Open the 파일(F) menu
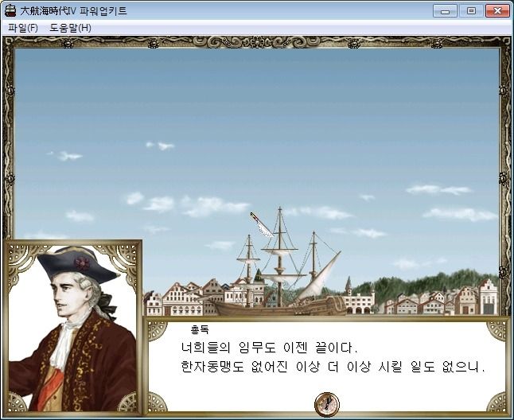 (x=23, y=28)
